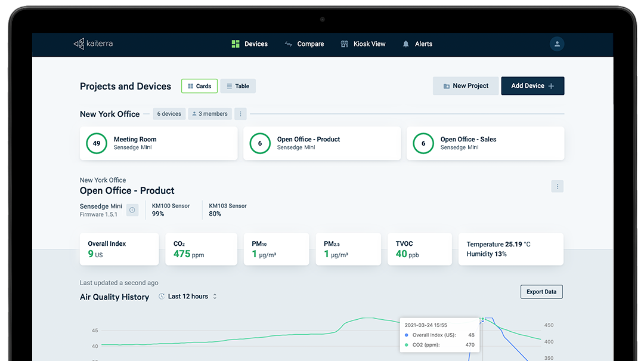The height and width of the screenshot is (361, 644).
Task: Open the New York Office kebab menu
Action: [x=240, y=113]
